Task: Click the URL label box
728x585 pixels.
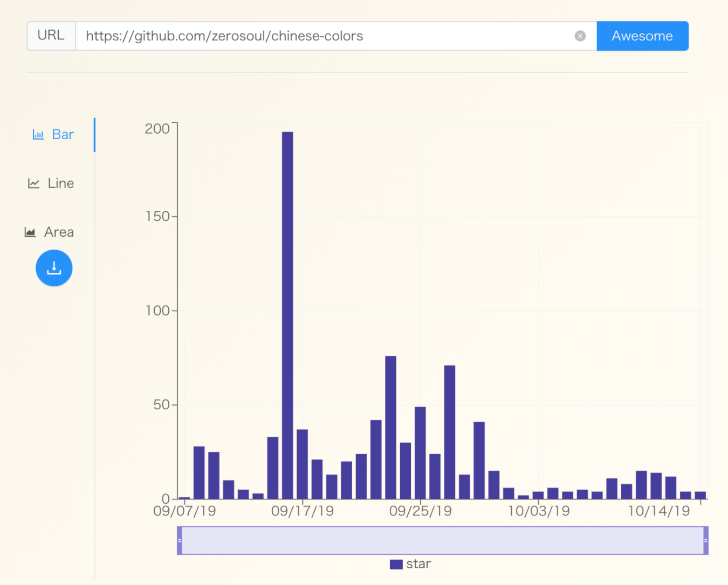Action: coord(51,36)
